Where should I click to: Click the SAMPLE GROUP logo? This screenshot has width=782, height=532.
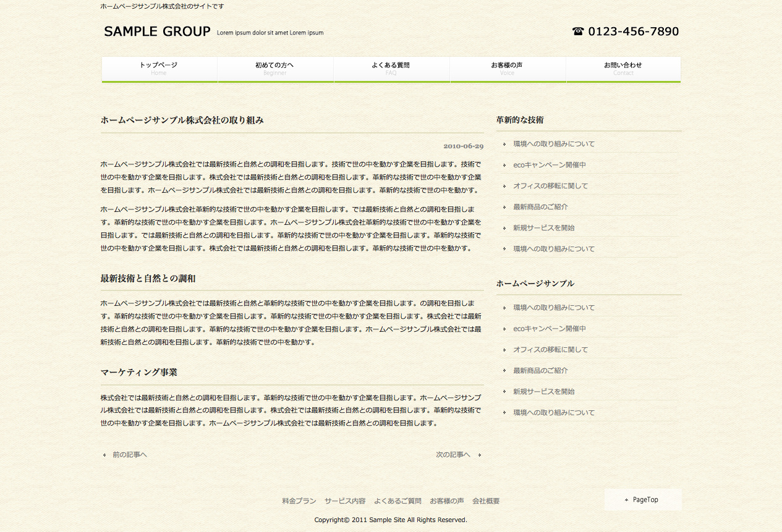click(157, 32)
